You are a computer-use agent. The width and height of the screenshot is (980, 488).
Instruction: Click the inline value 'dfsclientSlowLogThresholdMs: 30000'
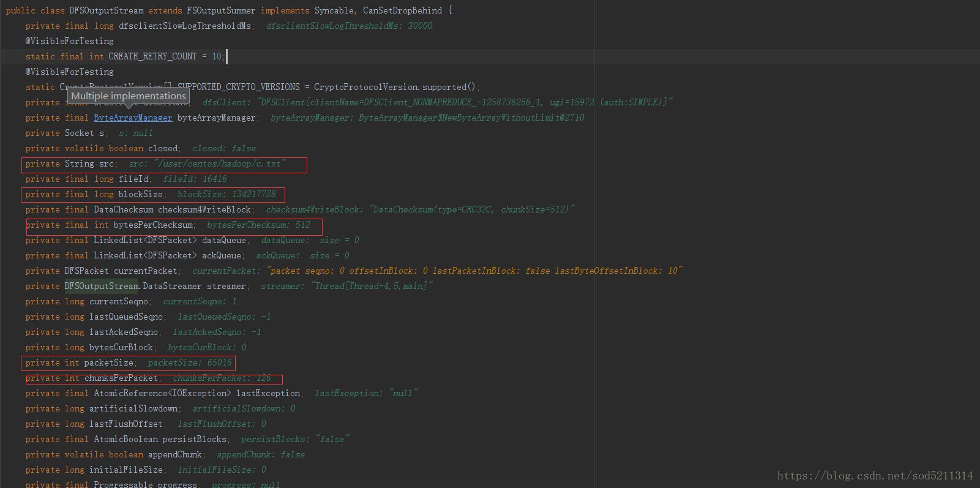349,26
